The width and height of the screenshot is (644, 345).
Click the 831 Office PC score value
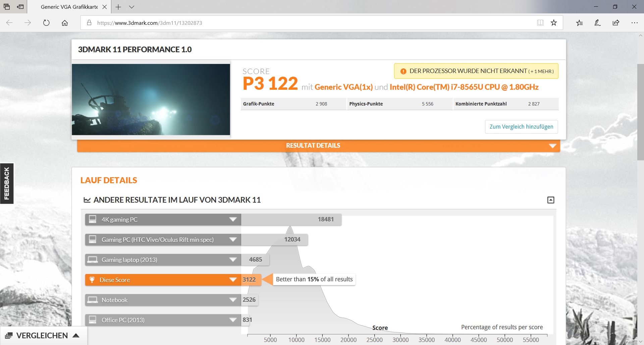[x=247, y=320]
